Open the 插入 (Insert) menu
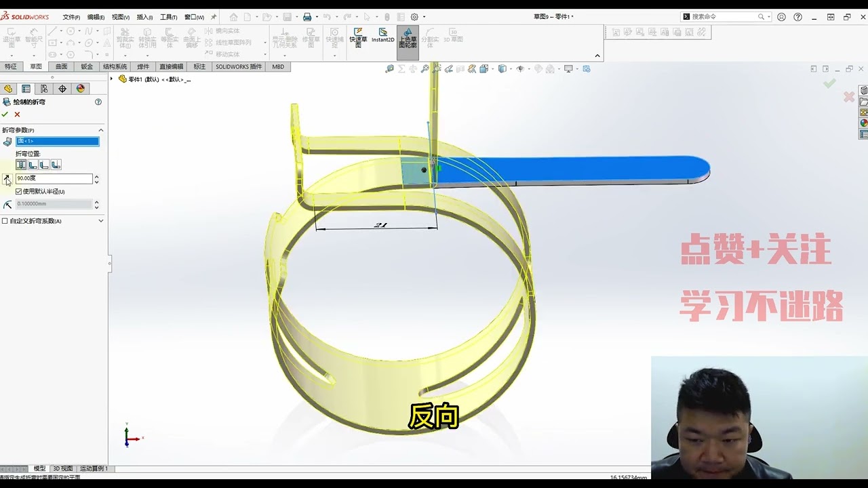The height and width of the screenshot is (488, 868). coord(144,17)
